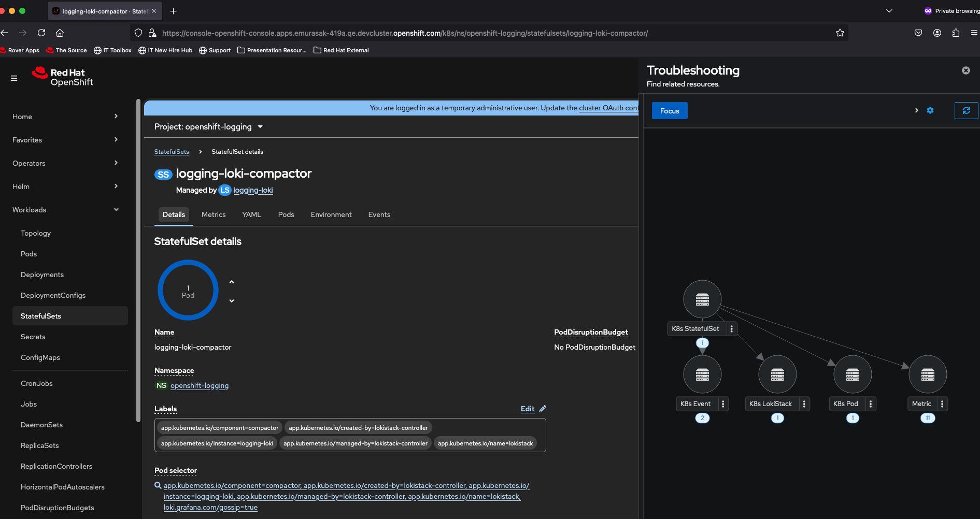Open a new browser tab
The width and height of the screenshot is (980, 519).
tap(173, 11)
